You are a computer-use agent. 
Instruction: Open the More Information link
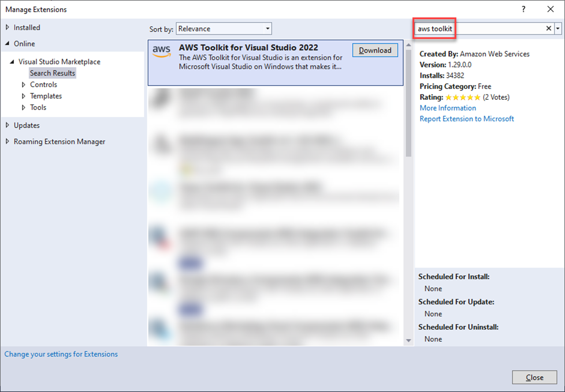point(448,108)
